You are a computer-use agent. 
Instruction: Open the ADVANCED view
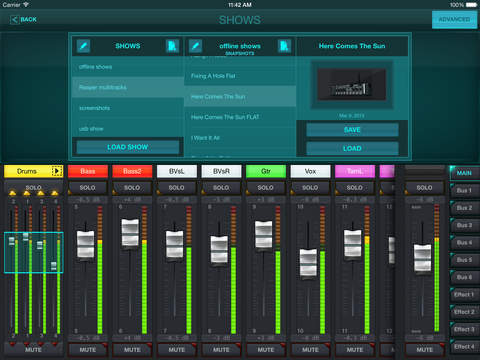click(454, 20)
